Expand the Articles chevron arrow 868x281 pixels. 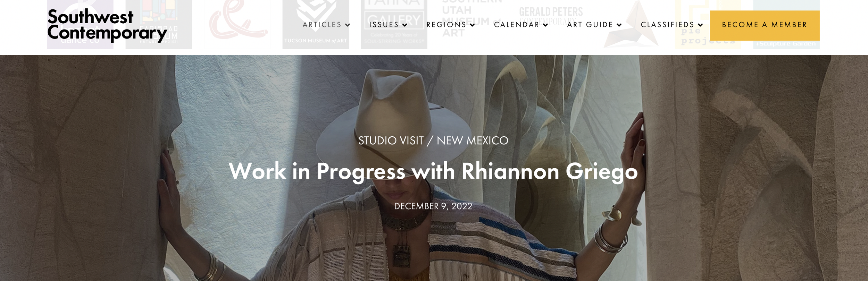point(348,25)
